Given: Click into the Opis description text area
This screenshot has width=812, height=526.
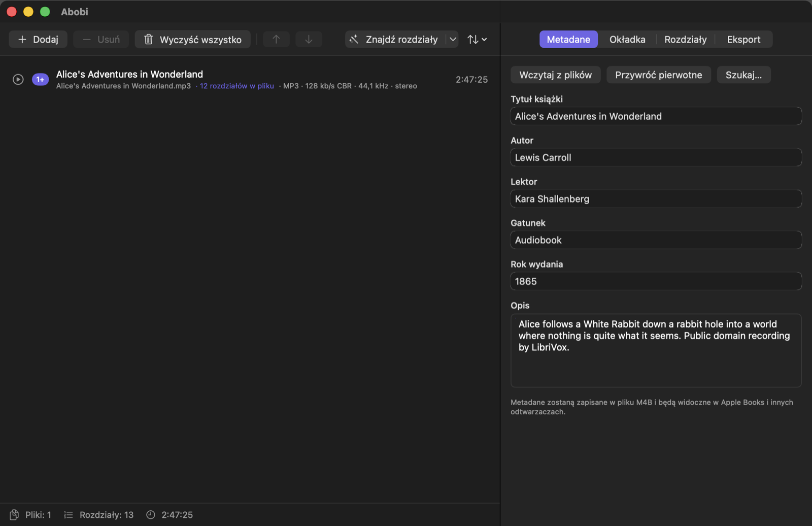Looking at the screenshot, I should coord(656,350).
